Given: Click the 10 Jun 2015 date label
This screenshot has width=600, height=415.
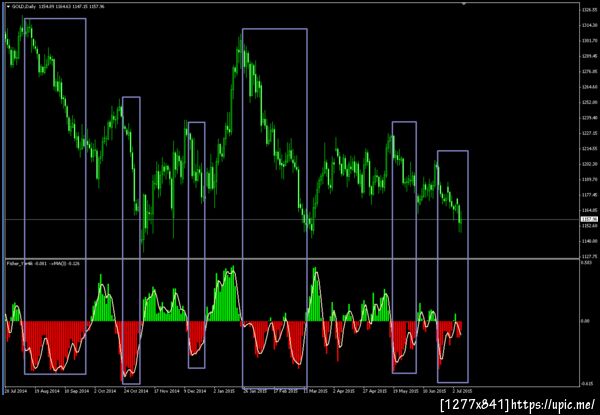Looking at the screenshot, I should click(434, 391).
